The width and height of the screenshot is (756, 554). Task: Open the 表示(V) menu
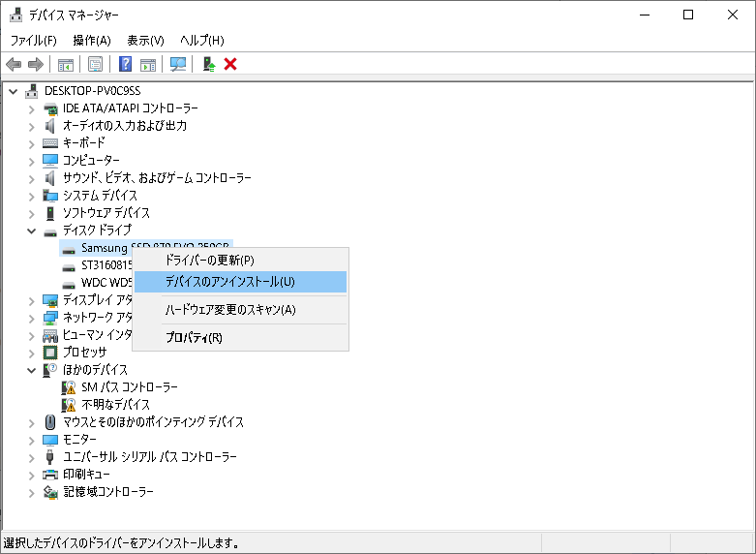pyautogui.click(x=145, y=40)
